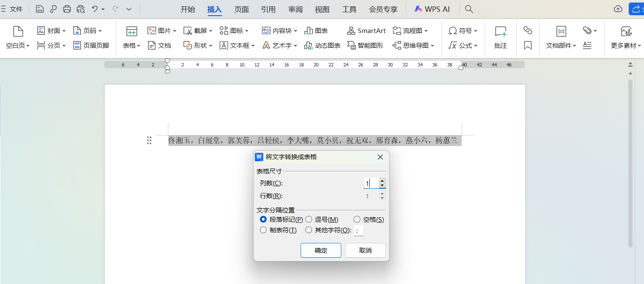Viewport: 644px width, 284px height.
Task: Insert a SmartArt graphic
Action: tap(365, 30)
